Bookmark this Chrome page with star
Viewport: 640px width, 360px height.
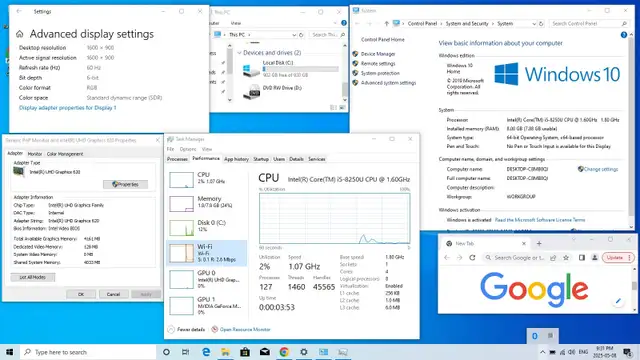566,258
